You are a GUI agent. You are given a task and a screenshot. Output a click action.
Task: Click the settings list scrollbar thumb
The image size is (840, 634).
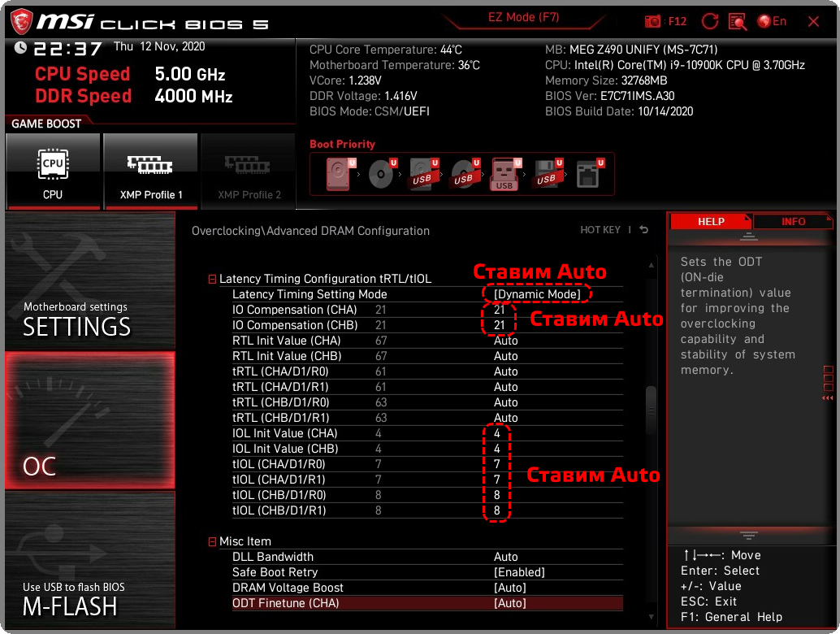click(651, 410)
